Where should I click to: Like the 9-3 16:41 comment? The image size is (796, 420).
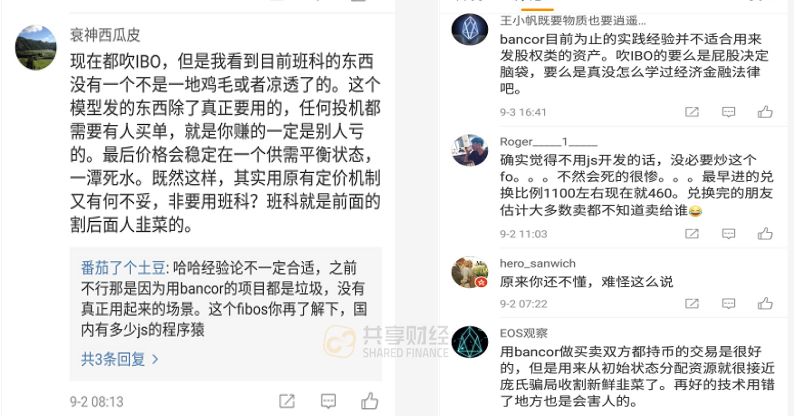tap(765, 112)
